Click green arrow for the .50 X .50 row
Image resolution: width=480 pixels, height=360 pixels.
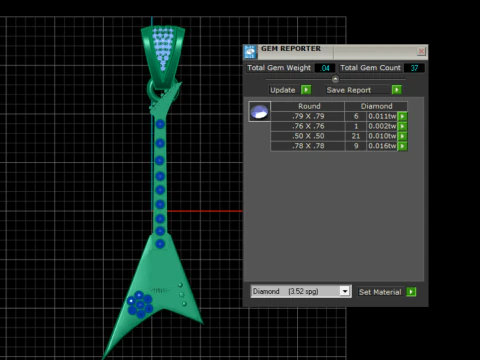pyautogui.click(x=403, y=136)
